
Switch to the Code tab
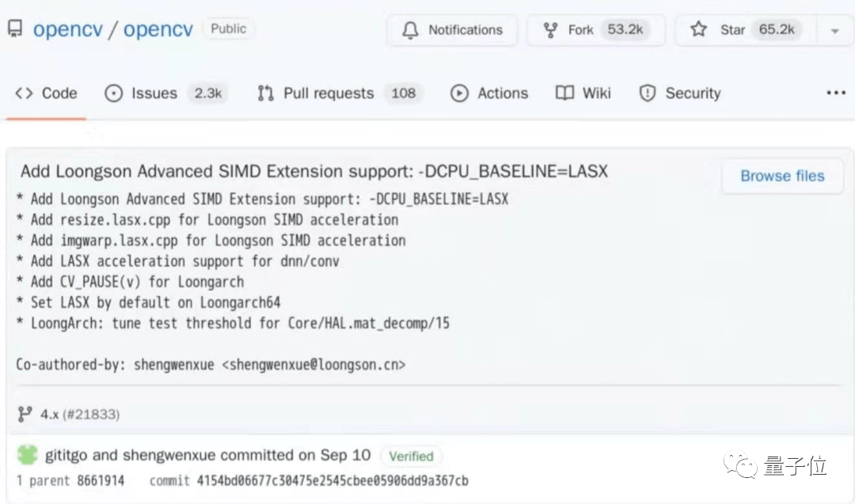point(47,93)
